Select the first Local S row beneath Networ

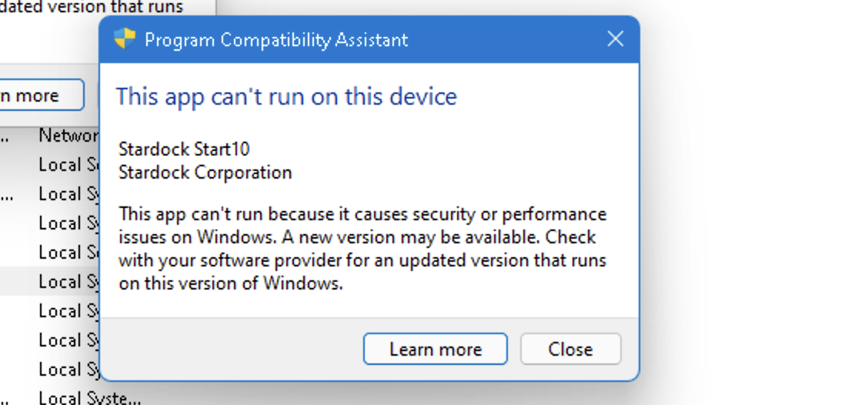[50, 165]
